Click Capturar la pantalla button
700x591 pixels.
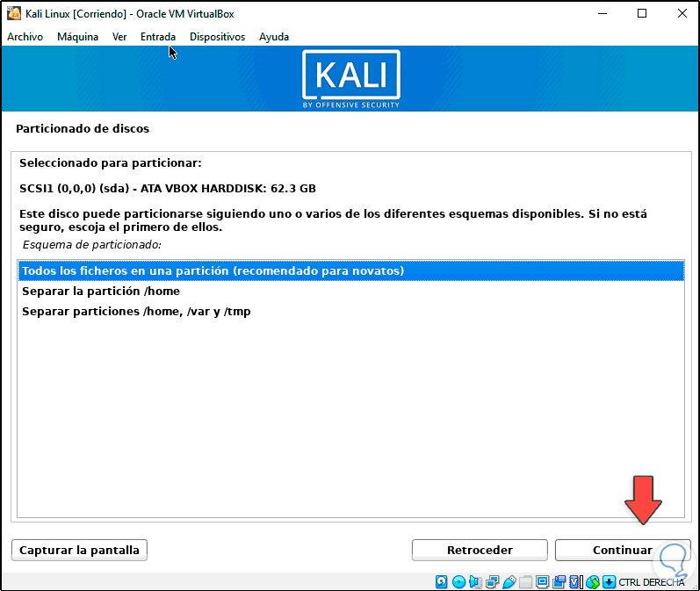(79, 550)
